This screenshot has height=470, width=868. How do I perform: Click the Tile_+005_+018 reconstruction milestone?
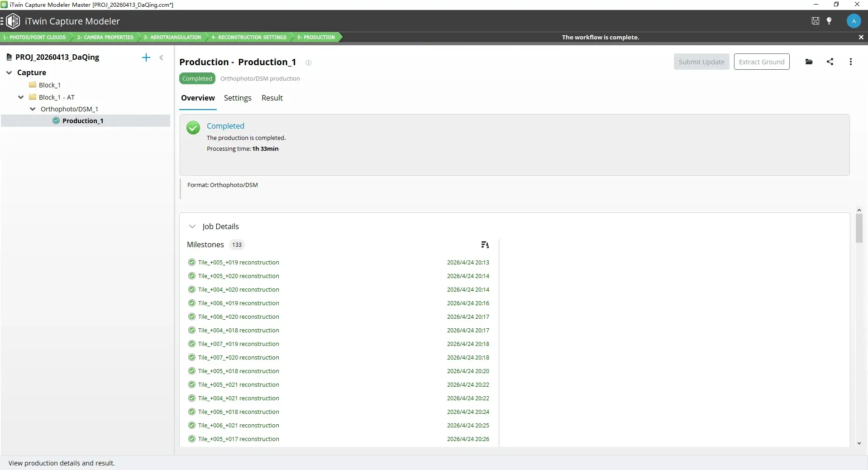click(238, 371)
